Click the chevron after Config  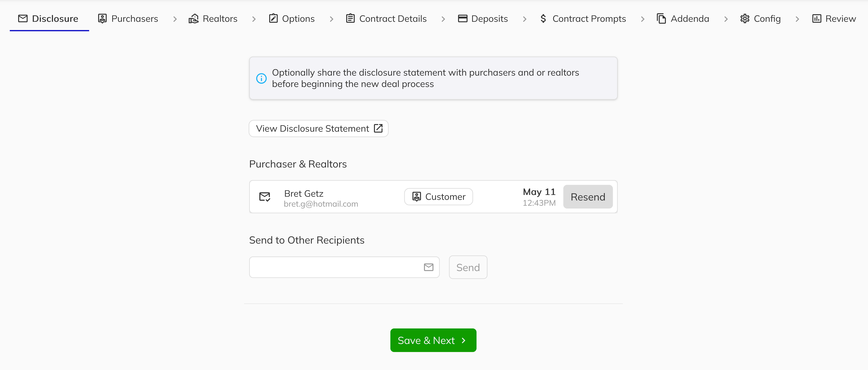coord(797,19)
